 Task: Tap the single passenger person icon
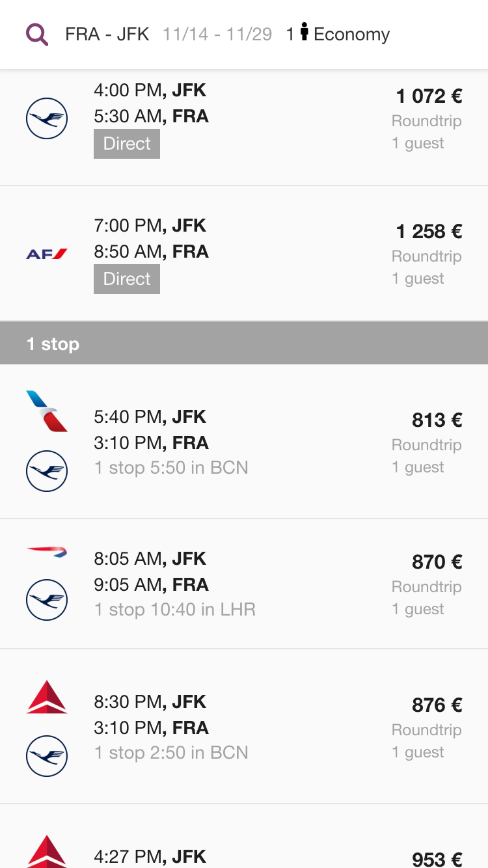coord(304,33)
